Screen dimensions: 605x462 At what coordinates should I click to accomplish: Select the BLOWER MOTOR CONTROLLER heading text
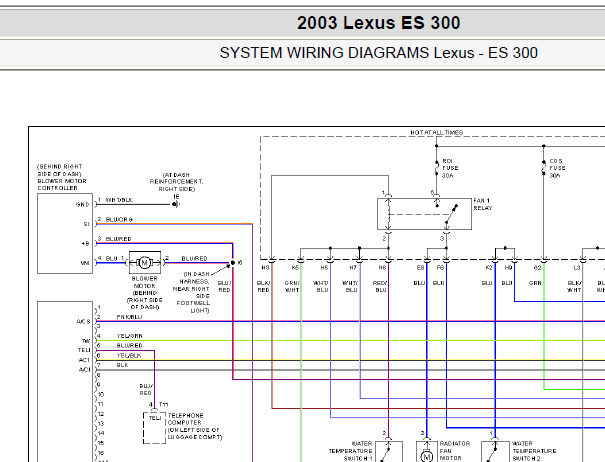coord(62,184)
